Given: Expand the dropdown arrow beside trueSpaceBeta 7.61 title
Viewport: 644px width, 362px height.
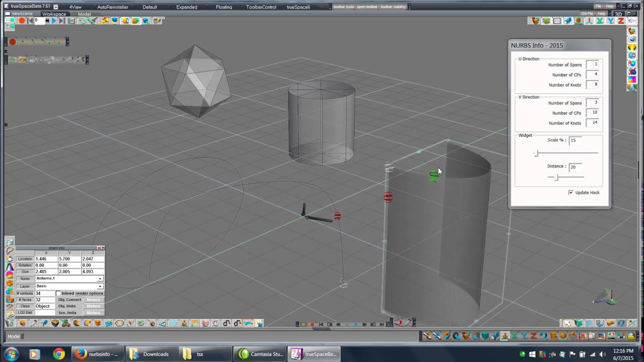Looking at the screenshot, I should click(55, 7).
